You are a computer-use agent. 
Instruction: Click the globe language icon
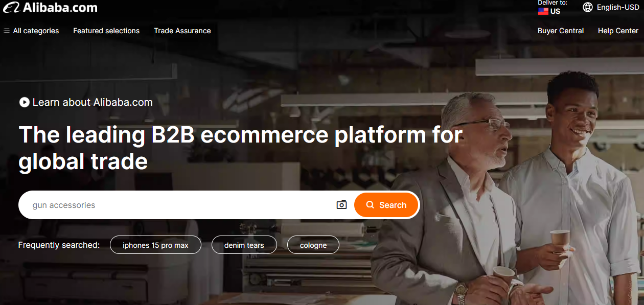pos(588,7)
